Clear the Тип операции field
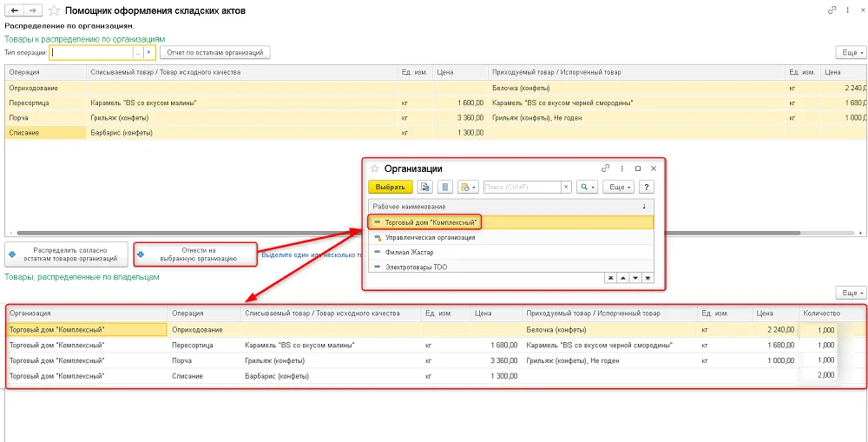 point(148,53)
